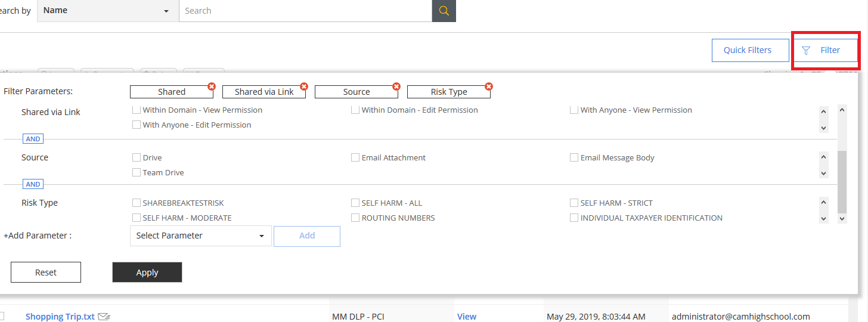Click the funnel Filter button
Image resolution: width=868 pixels, height=322 pixels.
[824, 50]
